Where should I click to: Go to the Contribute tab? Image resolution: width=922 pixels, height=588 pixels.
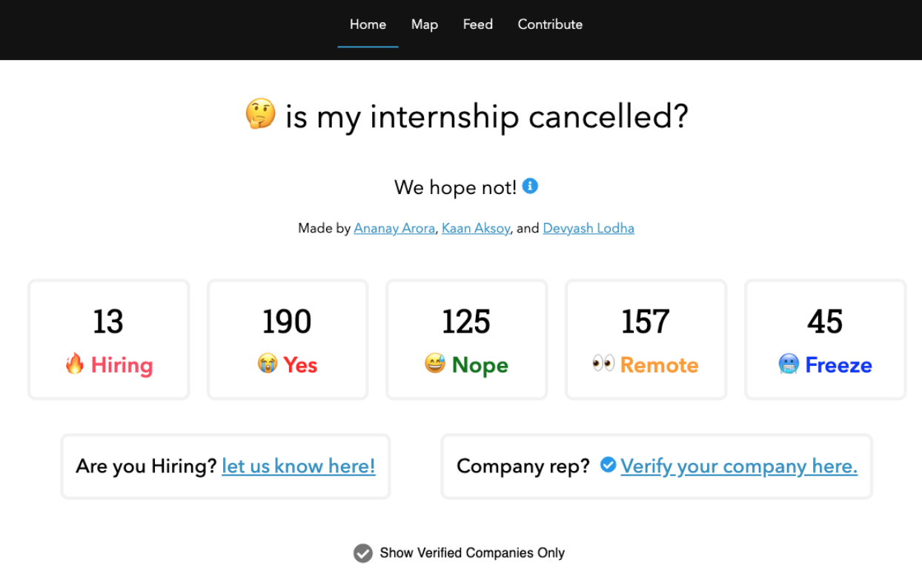point(550,24)
